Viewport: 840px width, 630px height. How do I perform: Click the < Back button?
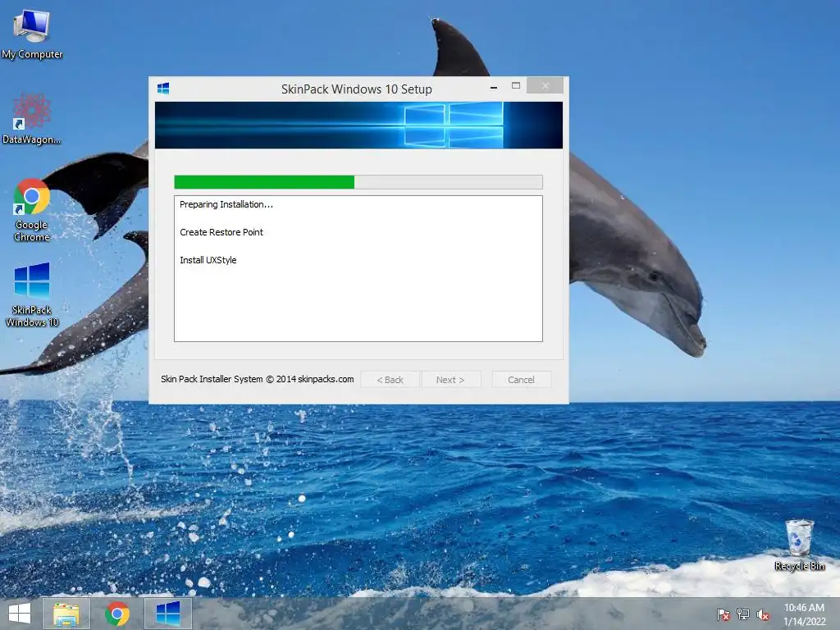click(x=390, y=379)
